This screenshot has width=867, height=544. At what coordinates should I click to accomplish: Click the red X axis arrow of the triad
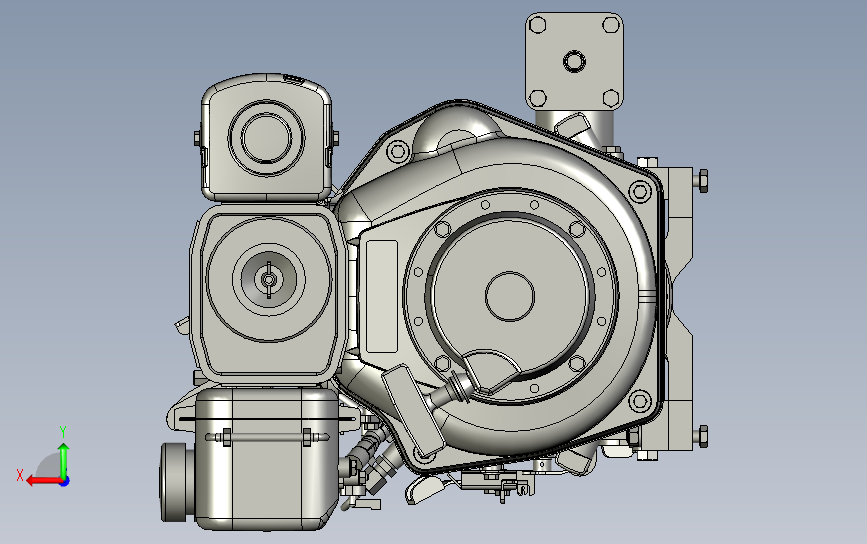tap(45, 482)
